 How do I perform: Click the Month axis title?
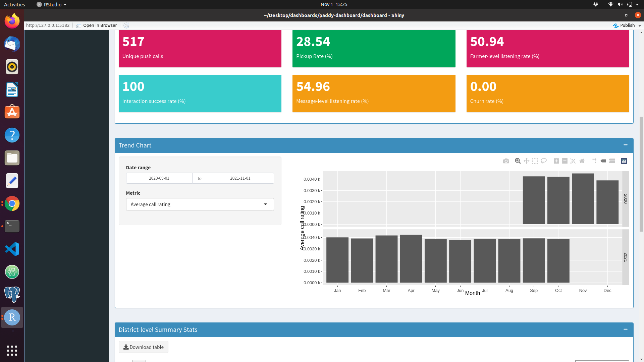(472, 293)
